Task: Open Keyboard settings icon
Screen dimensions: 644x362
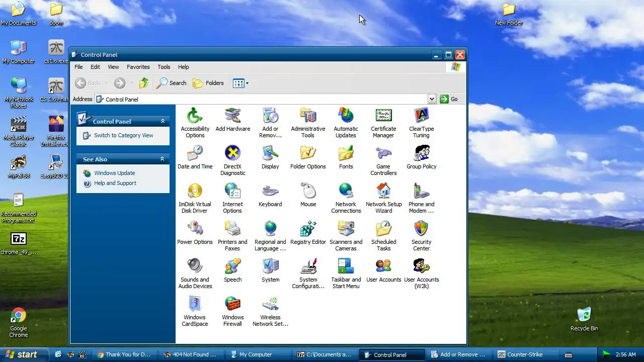Action: [x=270, y=195]
